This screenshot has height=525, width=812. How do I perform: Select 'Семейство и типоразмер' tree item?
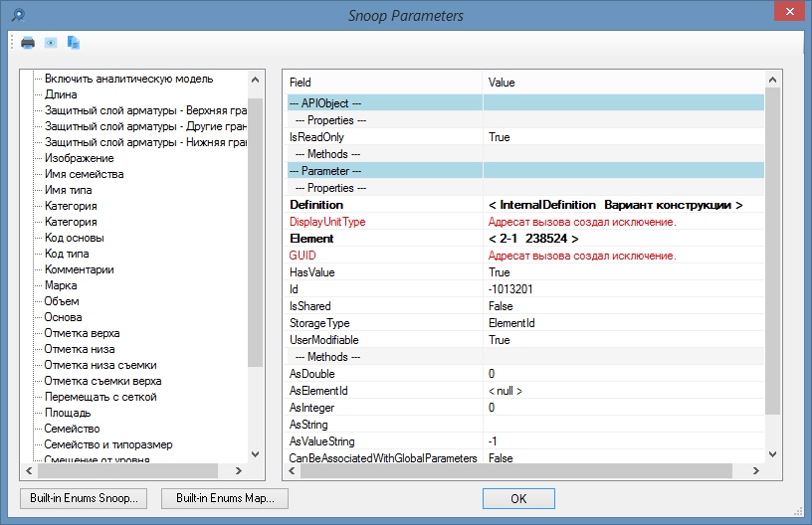(108, 444)
